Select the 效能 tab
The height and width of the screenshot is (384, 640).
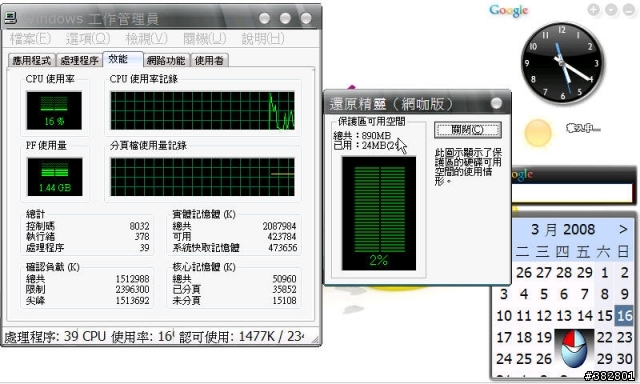pos(122,59)
